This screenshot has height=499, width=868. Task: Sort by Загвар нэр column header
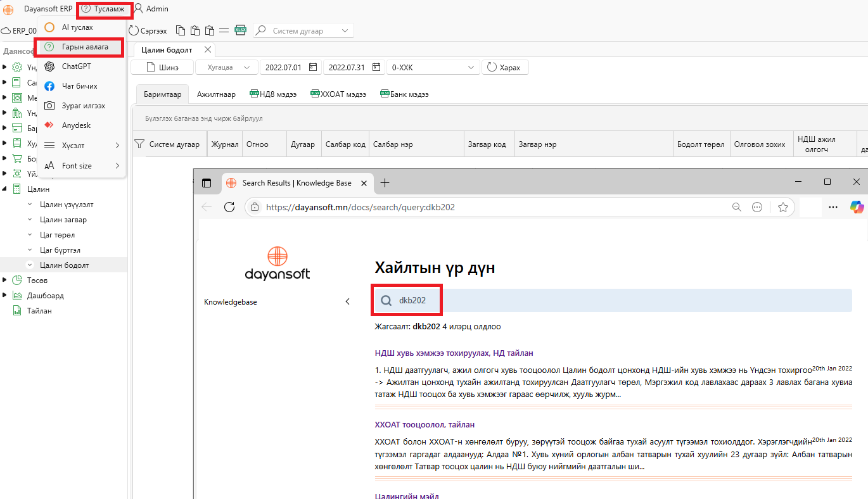594,144
